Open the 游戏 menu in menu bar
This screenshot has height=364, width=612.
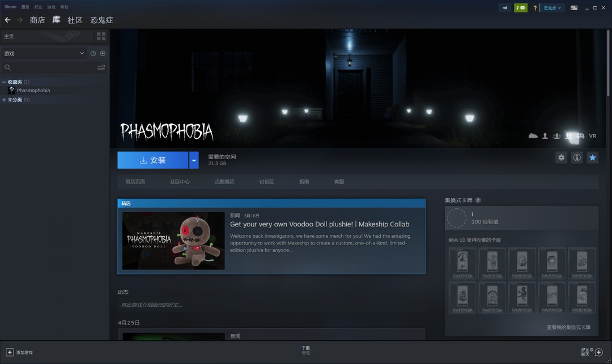pyautogui.click(x=51, y=7)
